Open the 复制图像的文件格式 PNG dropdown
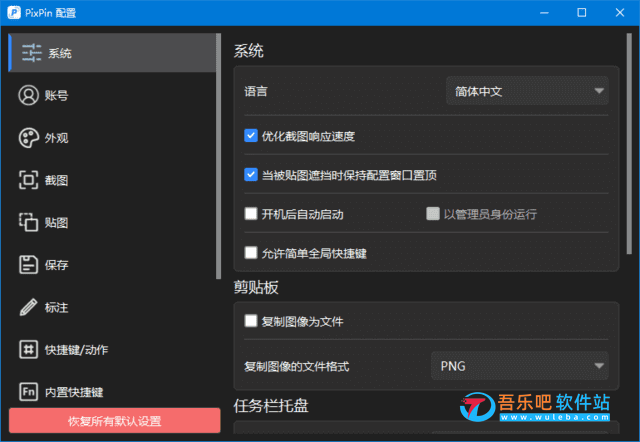640x442 pixels. point(520,366)
